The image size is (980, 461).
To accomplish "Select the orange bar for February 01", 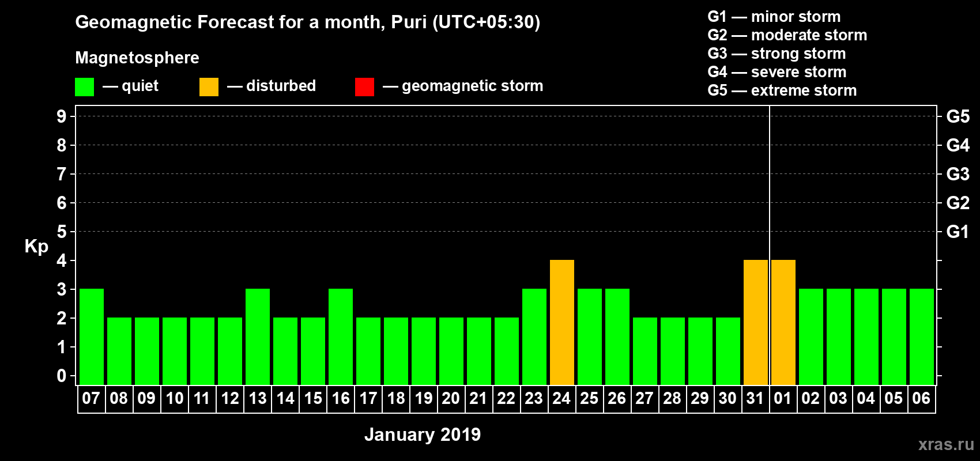I will (783, 323).
